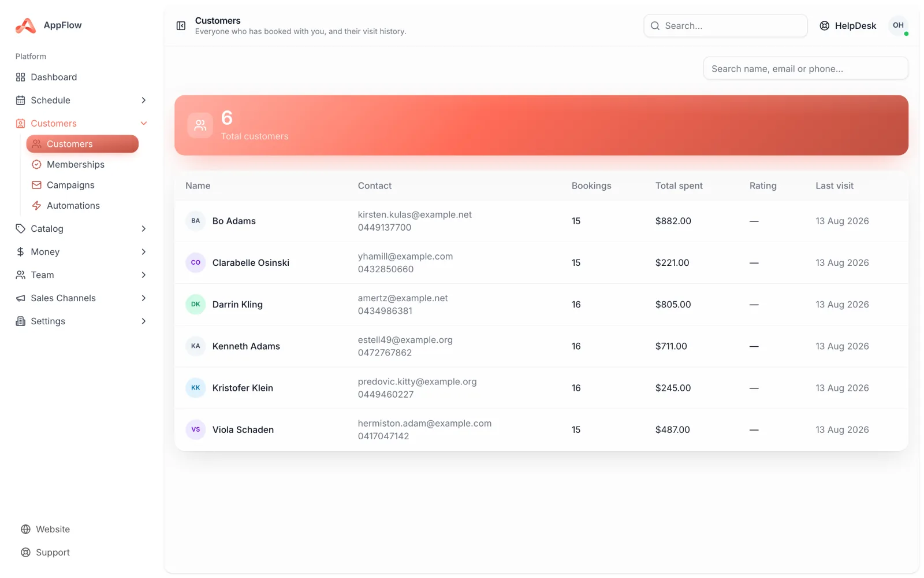The width and height of the screenshot is (924, 578).
Task: Click the Catalog tag icon
Action: coord(21,228)
